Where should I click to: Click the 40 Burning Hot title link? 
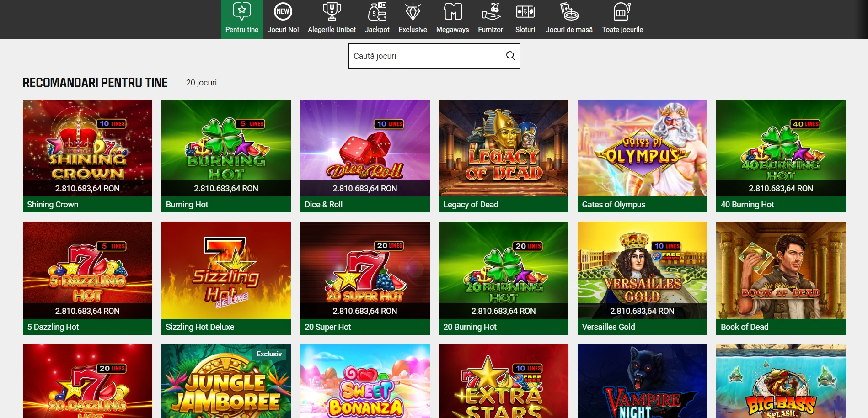747,205
